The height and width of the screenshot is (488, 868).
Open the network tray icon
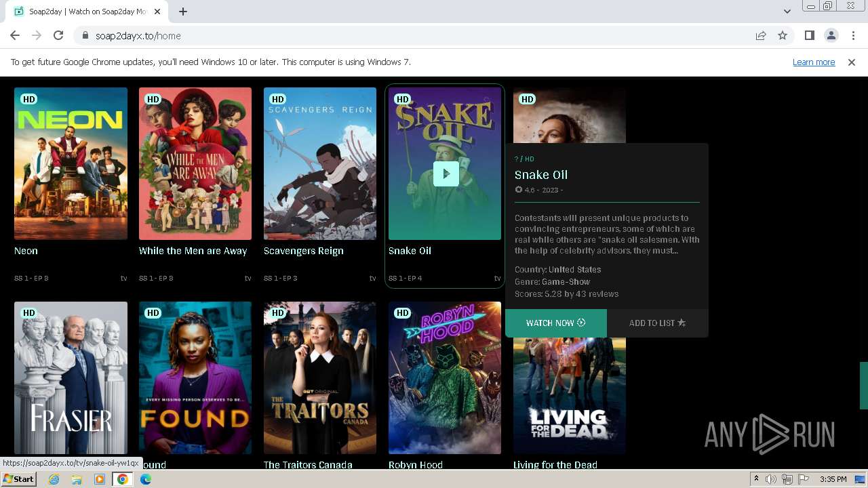pos(787,479)
